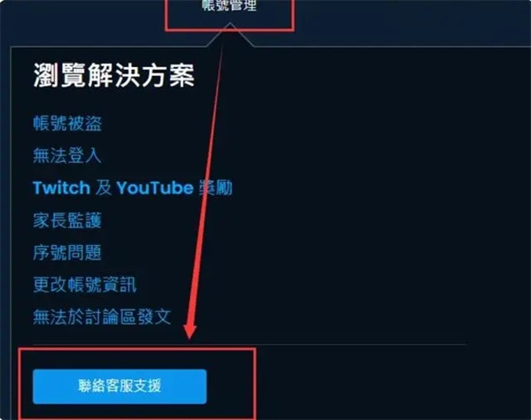Open the 家長監護 solution link

click(67, 220)
